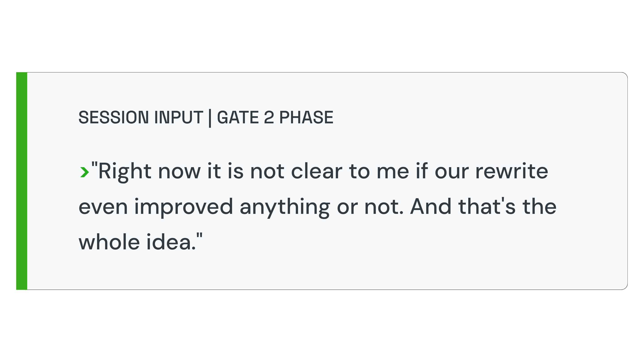Click the word "Right" in the quote
This screenshot has height=362, width=644.
click(125, 172)
